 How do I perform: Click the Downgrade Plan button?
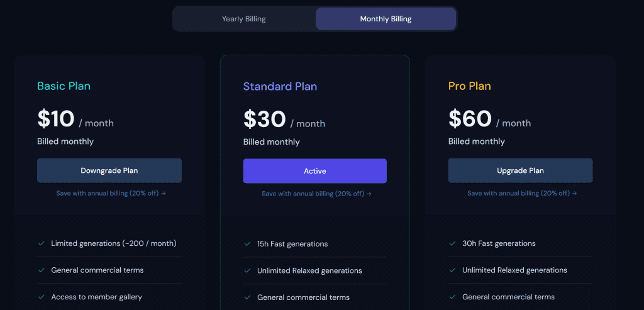tap(109, 170)
